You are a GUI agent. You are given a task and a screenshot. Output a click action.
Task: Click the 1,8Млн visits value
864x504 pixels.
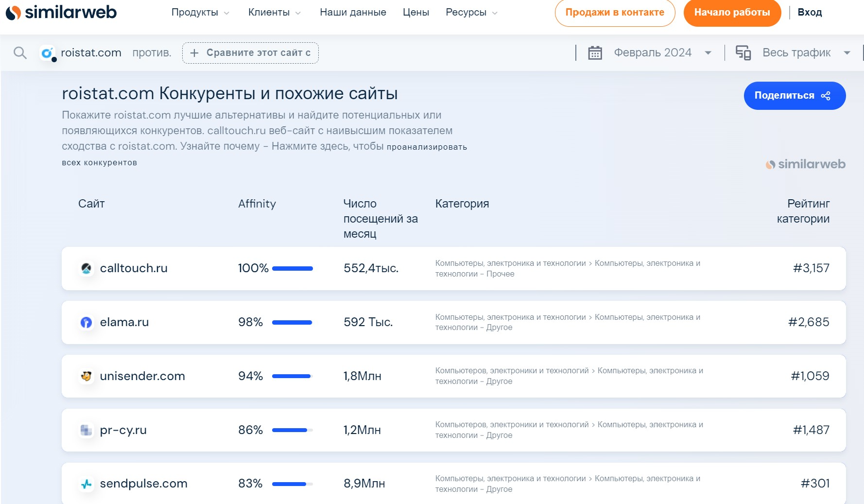[362, 376]
